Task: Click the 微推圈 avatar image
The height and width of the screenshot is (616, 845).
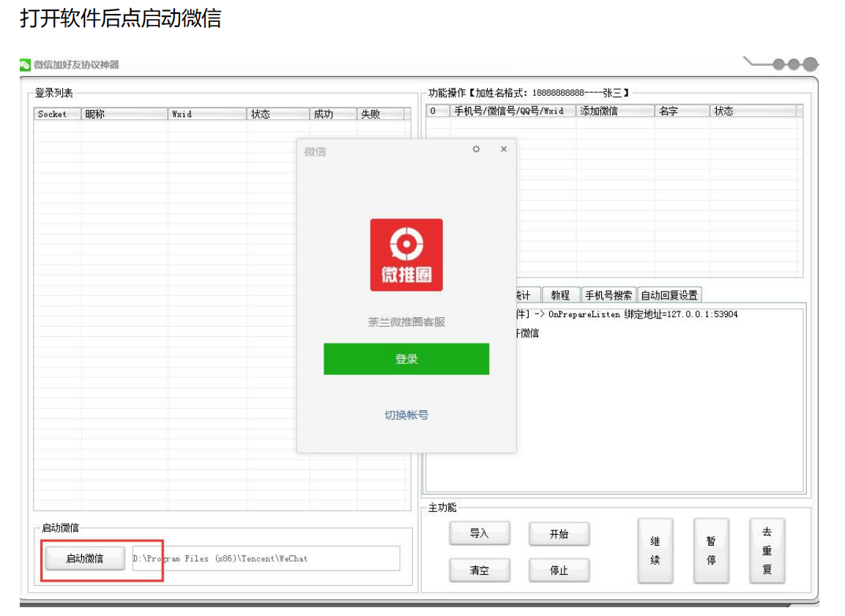Action: point(406,255)
